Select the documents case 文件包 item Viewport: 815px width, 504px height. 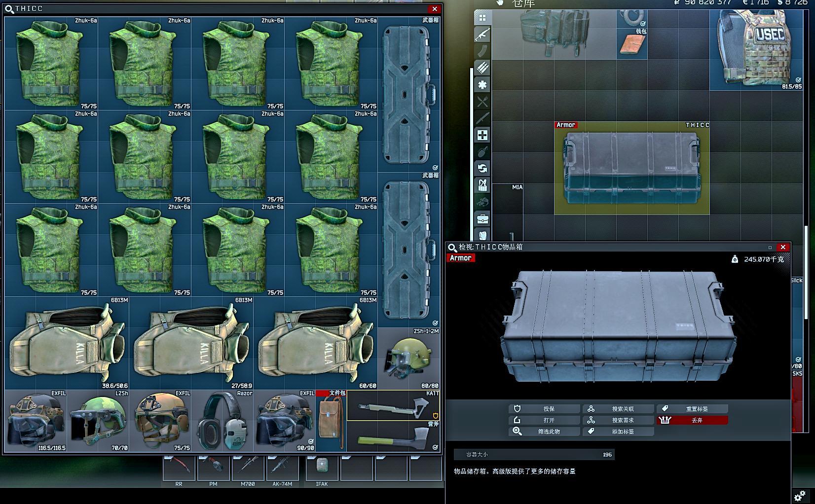click(331, 421)
